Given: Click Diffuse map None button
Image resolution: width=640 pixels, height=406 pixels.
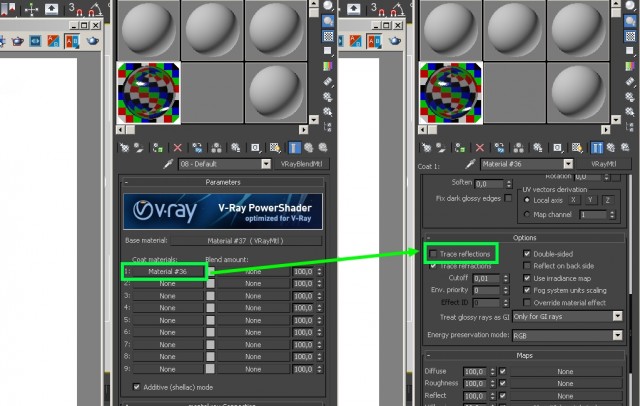Looking at the screenshot, I should [565, 372].
